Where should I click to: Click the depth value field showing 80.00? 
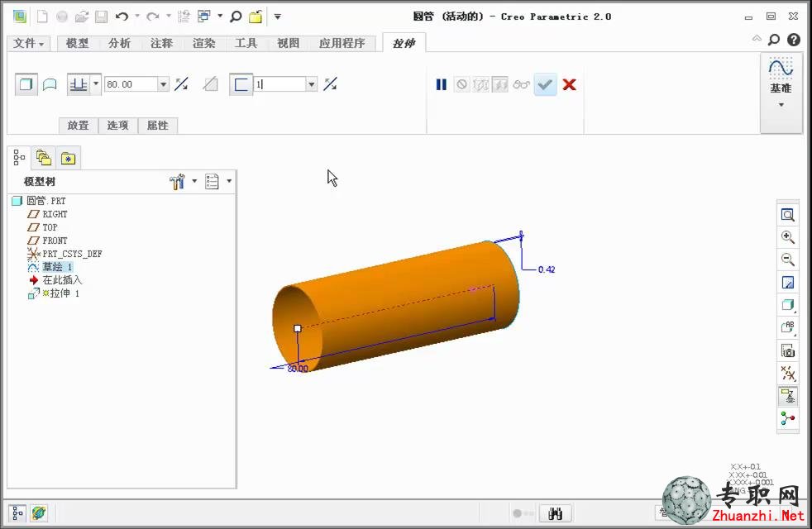pos(131,84)
